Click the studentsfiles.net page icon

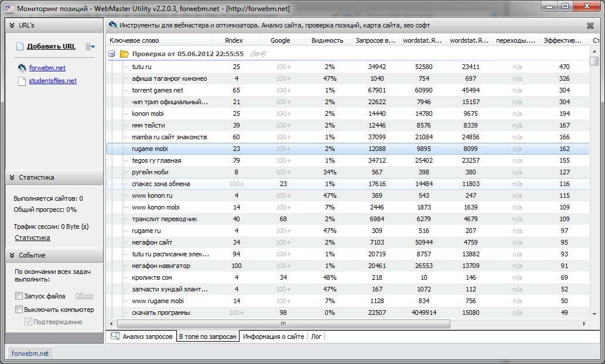click(x=22, y=81)
